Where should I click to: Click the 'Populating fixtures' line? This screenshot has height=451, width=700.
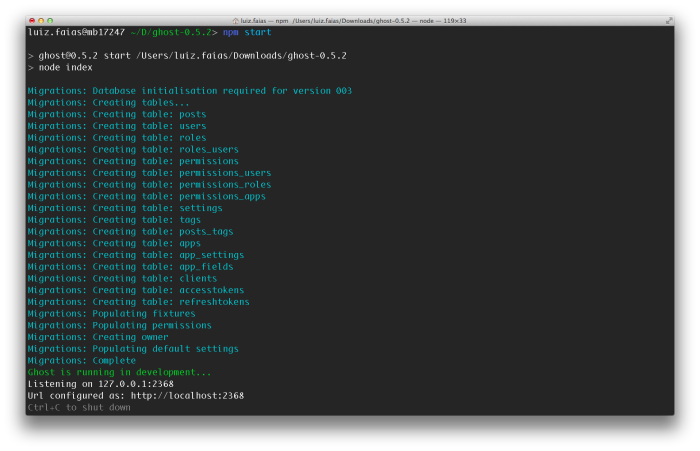(112, 313)
